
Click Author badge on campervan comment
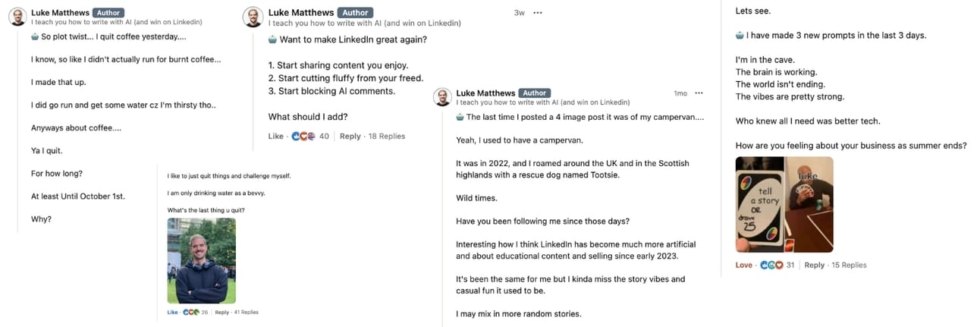535,93
